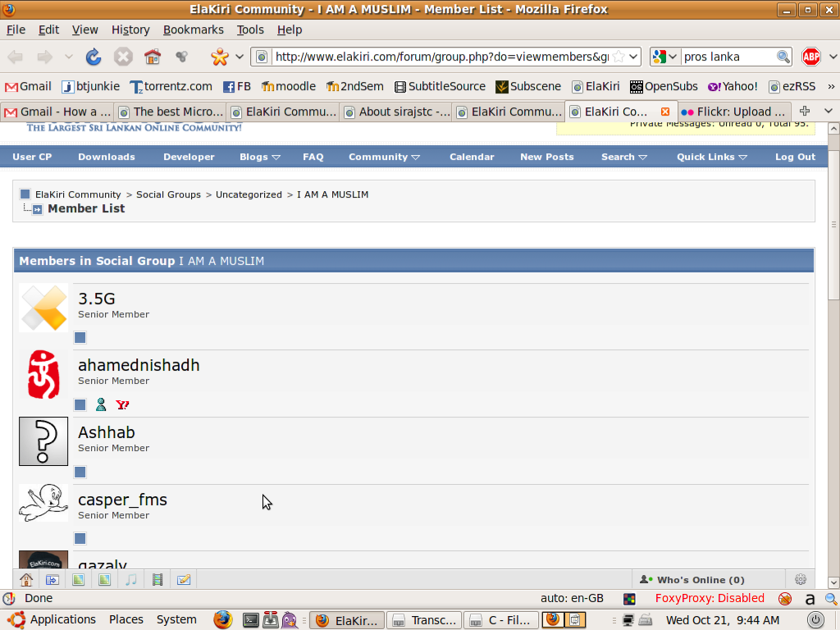Image resolution: width=840 pixels, height=630 pixels.
Task: Click the Yahoo messenger icon for ahamednishadh
Action: click(122, 404)
